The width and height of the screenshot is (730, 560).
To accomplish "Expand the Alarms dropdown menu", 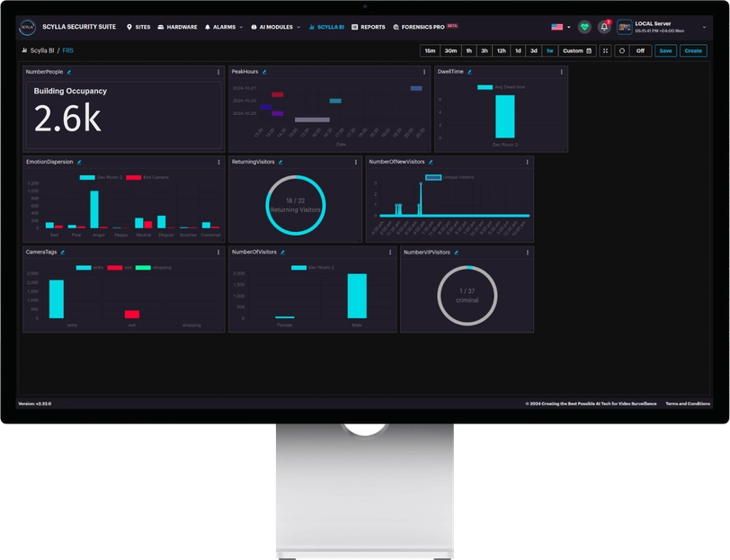I will [224, 27].
